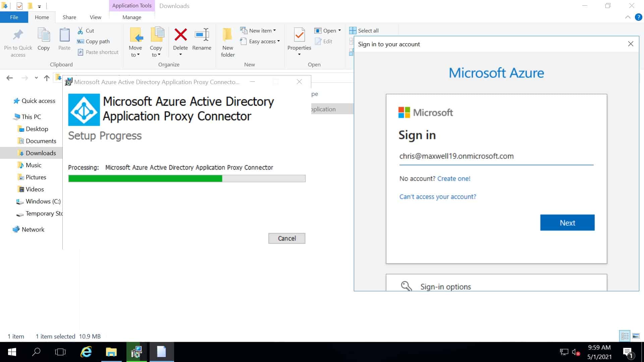This screenshot has height=362, width=644.
Task: Select the Home ribbon tab
Action: tap(42, 17)
